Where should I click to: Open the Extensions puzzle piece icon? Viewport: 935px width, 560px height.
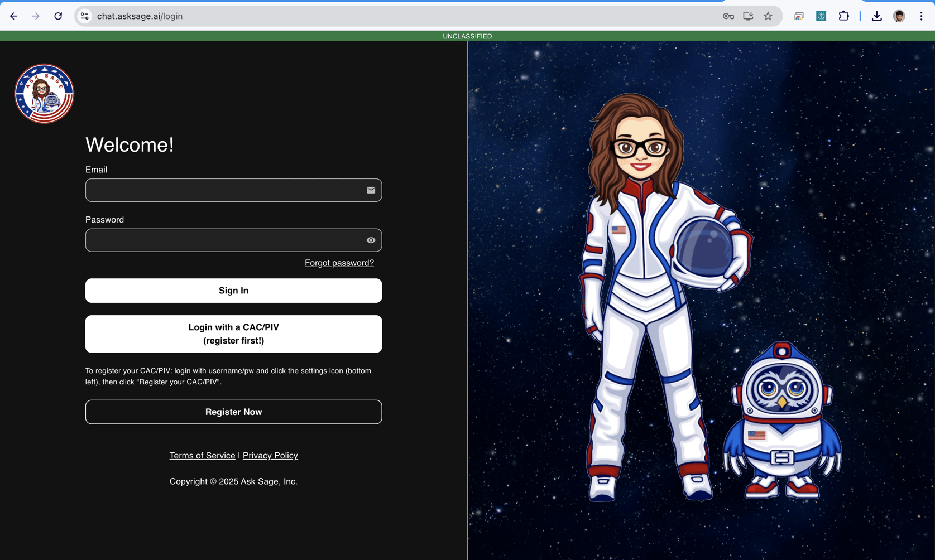(x=844, y=16)
